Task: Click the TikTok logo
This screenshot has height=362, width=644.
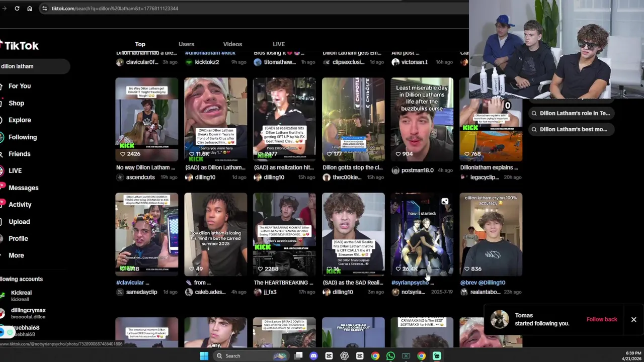Action: coord(20,46)
